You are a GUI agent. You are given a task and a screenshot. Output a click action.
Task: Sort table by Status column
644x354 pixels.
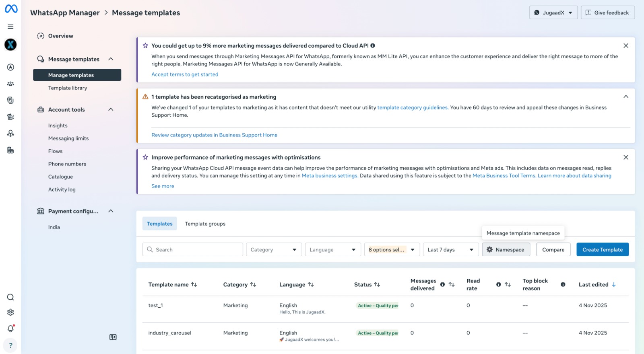pyautogui.click(x=377, y=284)
